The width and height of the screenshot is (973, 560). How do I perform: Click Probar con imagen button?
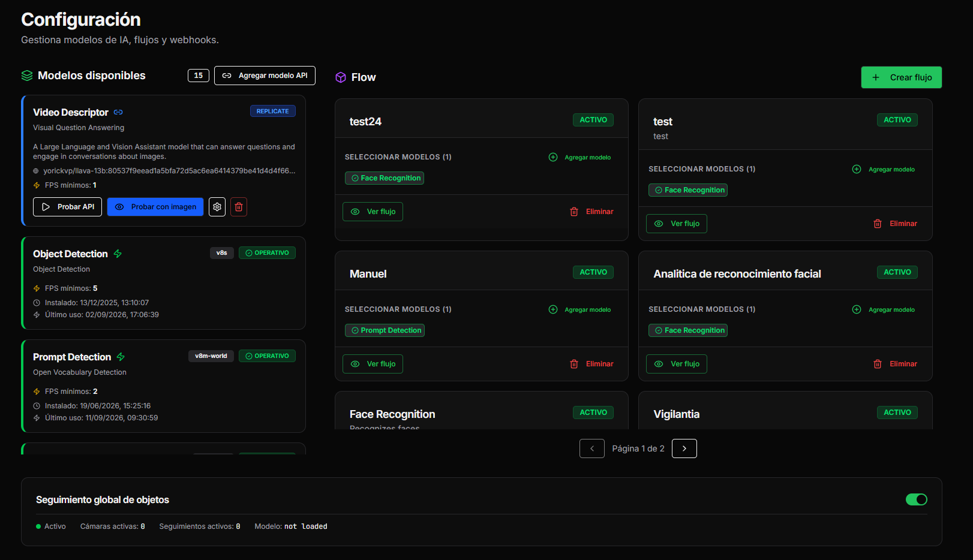[x=155, y=207]
